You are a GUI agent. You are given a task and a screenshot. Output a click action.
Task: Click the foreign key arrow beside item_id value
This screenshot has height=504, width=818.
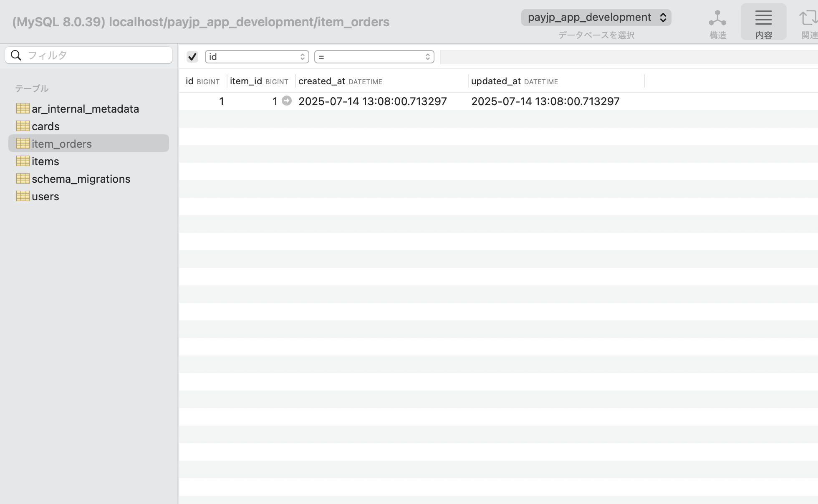coord(287,101)
